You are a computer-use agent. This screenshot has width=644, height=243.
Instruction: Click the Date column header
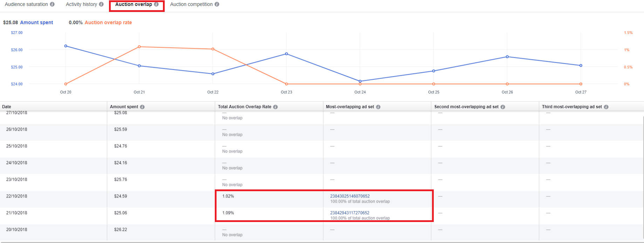coord(7,107)
